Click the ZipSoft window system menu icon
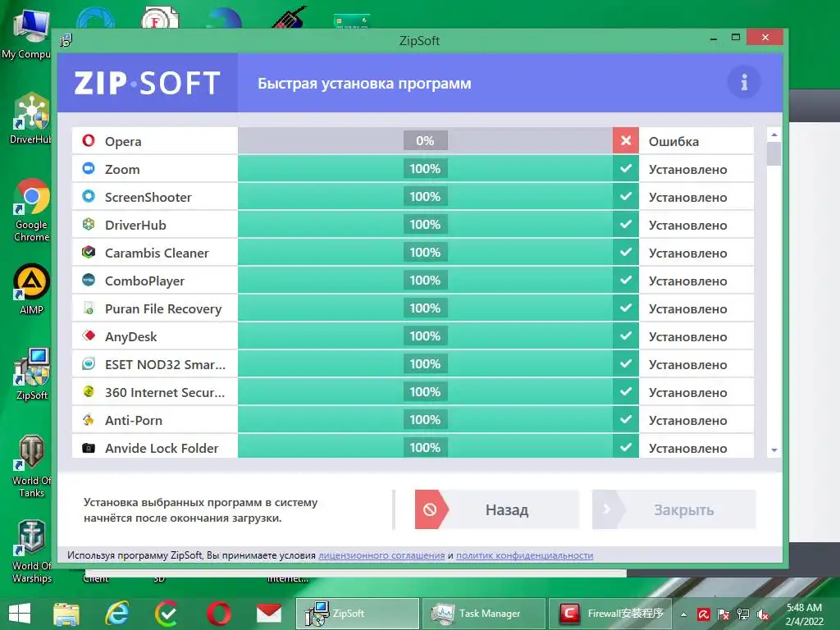This screenshot has width=840, height=630. tap(66, 40)
